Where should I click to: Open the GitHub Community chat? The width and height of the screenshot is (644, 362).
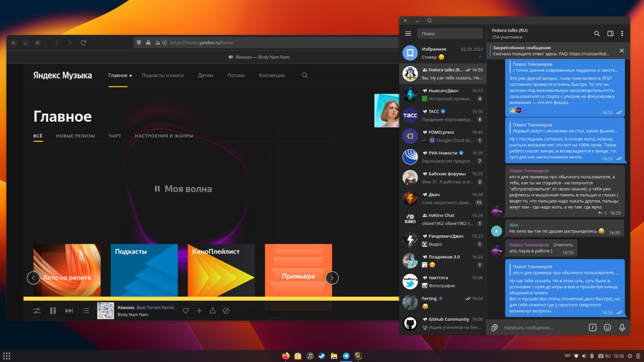pos(443,323)
